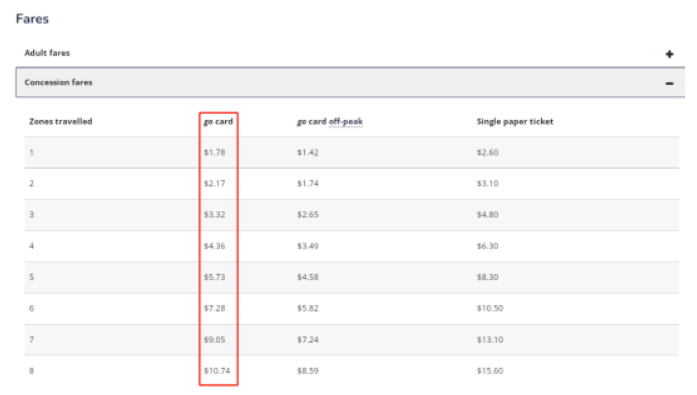Screen dimensions: 697x395
Task: Select go card fare $1.78
Action: point(215,152)
